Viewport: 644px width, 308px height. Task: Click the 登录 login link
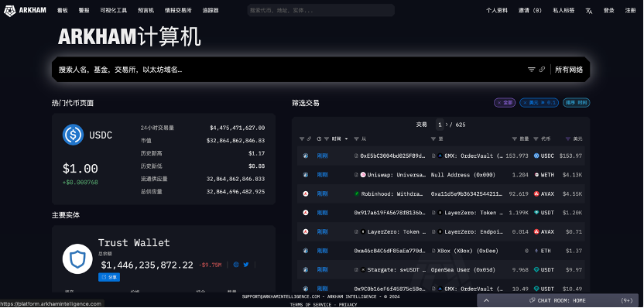(608, 10)
